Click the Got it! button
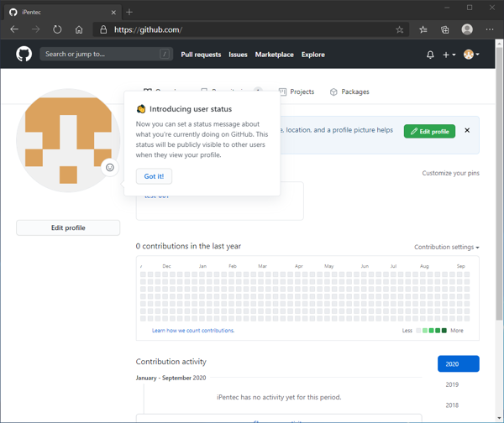504x423 pixels. click(154, 176)
